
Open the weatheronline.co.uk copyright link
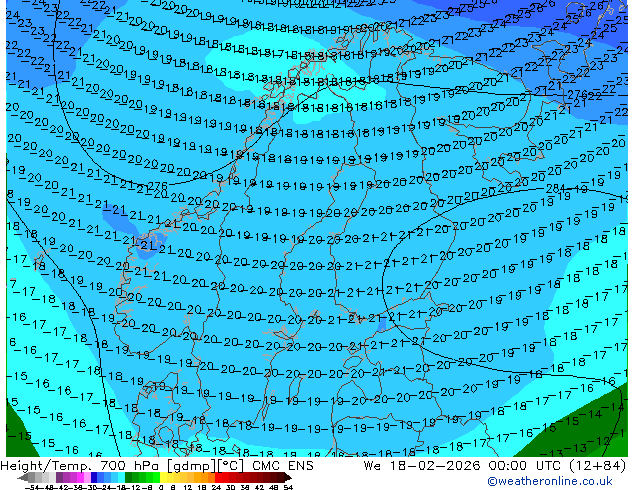[550, 481]
